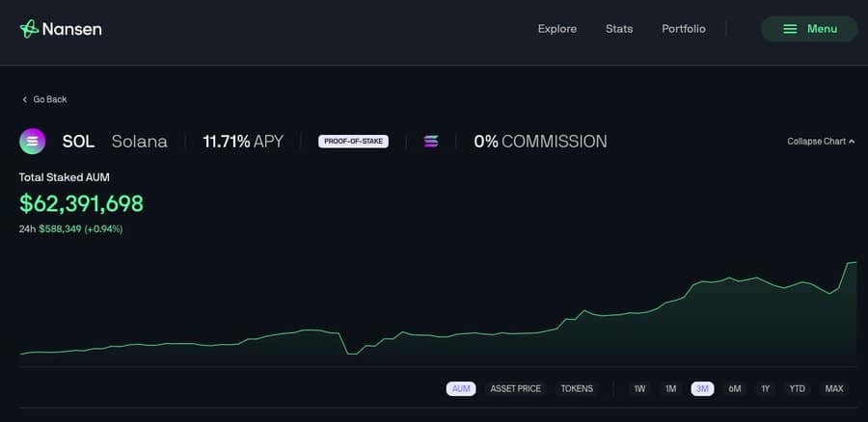Open the Explore navigation item
This screenshot has height=422, width=868.
point(556,29)
